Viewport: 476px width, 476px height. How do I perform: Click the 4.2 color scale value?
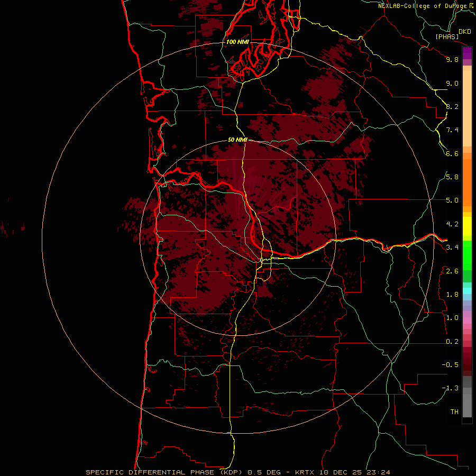[452, 224]
